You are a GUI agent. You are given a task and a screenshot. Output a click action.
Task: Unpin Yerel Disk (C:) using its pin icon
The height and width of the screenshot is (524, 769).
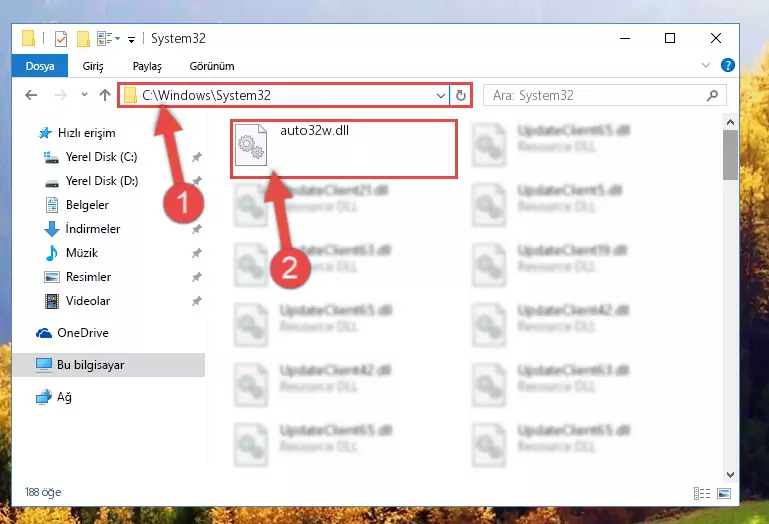click(x=197, y=157)
